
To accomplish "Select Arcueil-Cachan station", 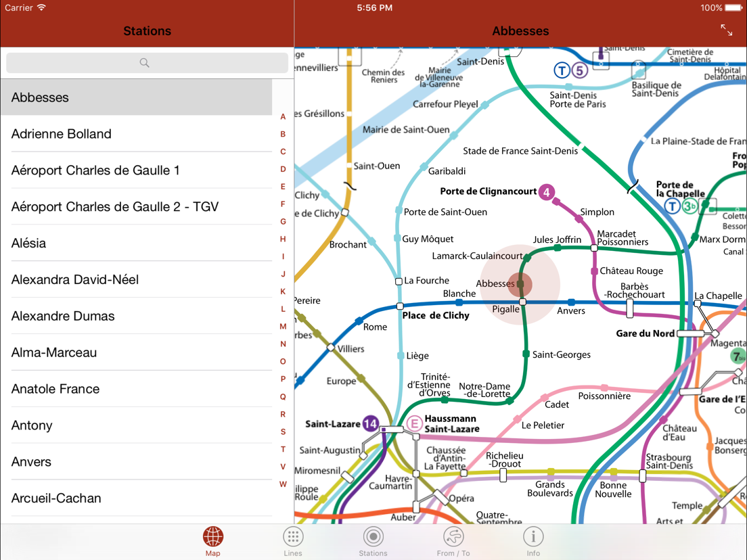I will [137, 498].
